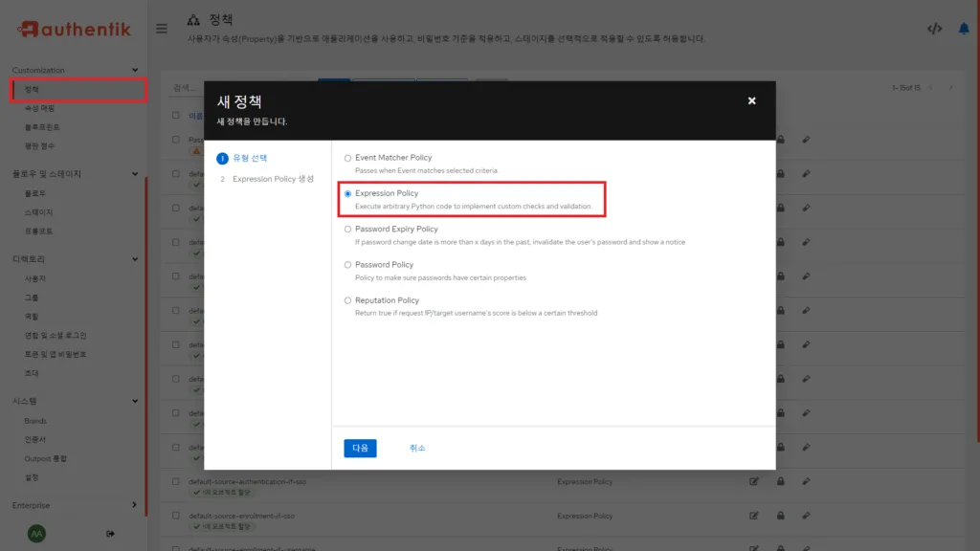This screenshot has height=551, width=980.
Task: Collapse the Customization sidebar section
Action: (133, 69)
